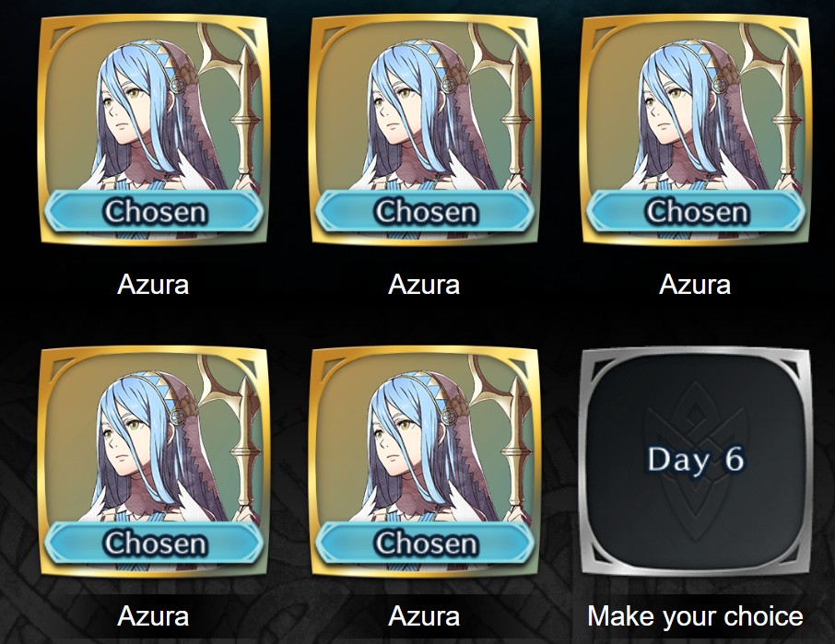Image resolution: width=835 pixels, height=644 pixels.
Task: Click Azura name under top-right portrait
Action: (696, 284)
